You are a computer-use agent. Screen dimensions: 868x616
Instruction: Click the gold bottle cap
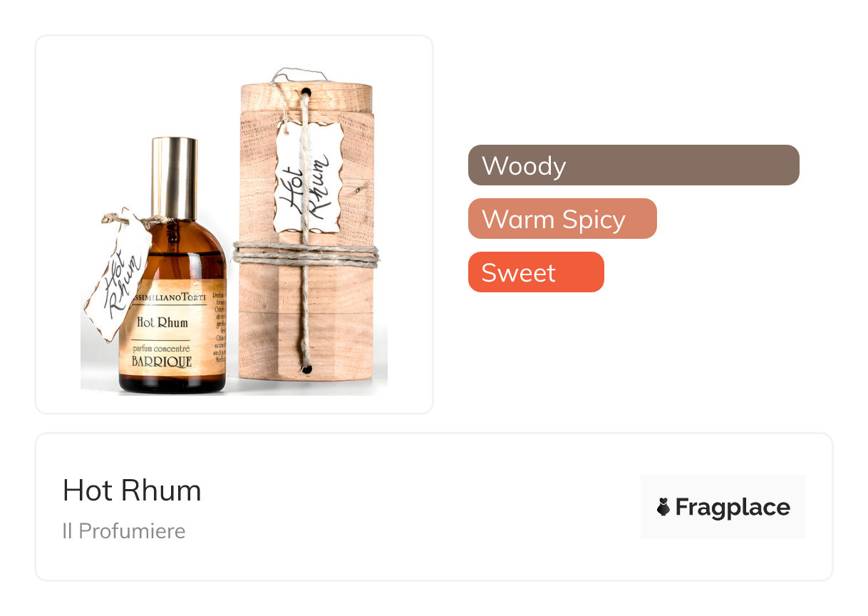(174, 178)
